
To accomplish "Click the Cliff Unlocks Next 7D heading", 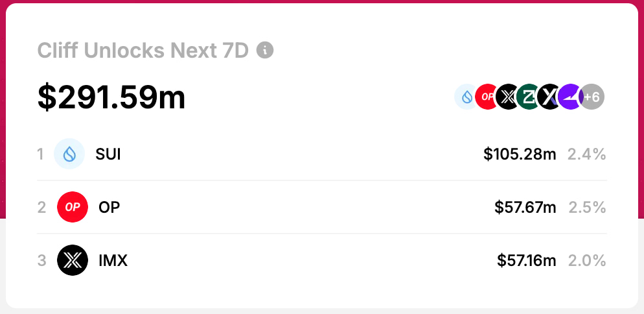I will [x=143, y=51].
